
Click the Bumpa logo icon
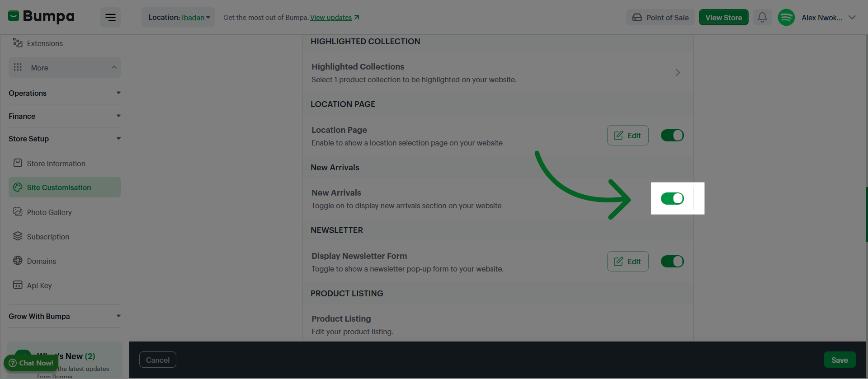(14, 16)
